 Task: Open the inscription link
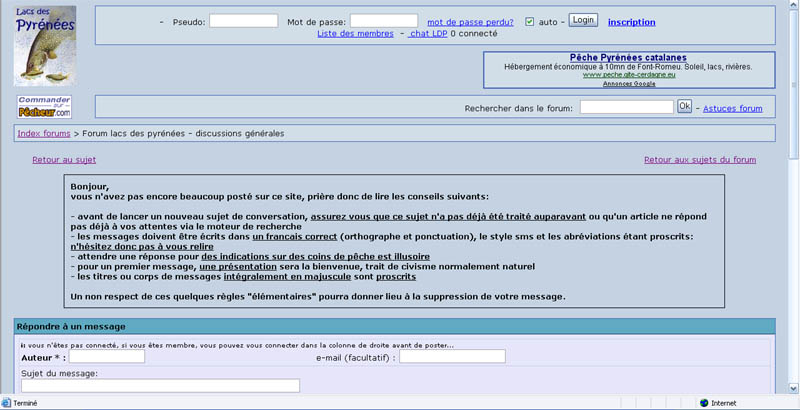(x=631, y=21)
